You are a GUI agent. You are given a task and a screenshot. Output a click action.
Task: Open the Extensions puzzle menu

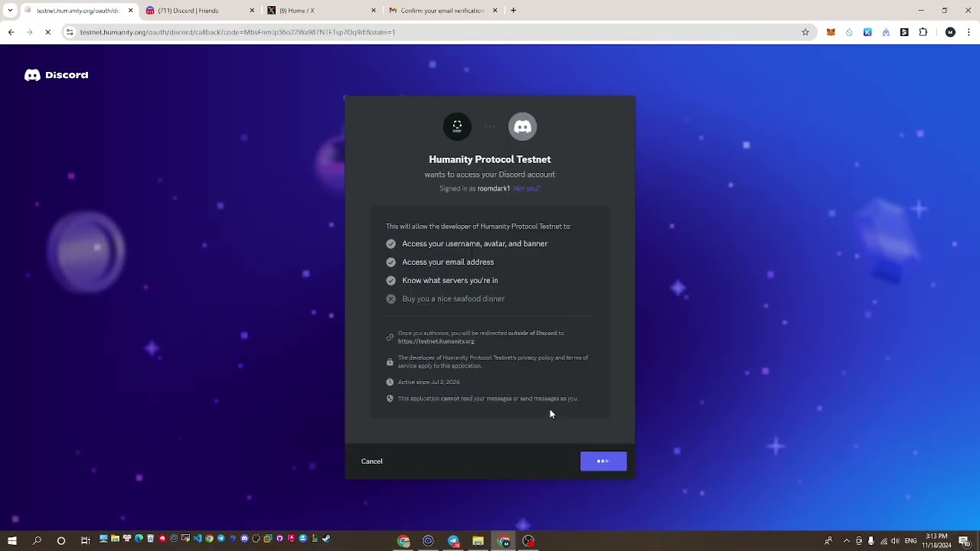pyautogui.click(x=923, y=32)
